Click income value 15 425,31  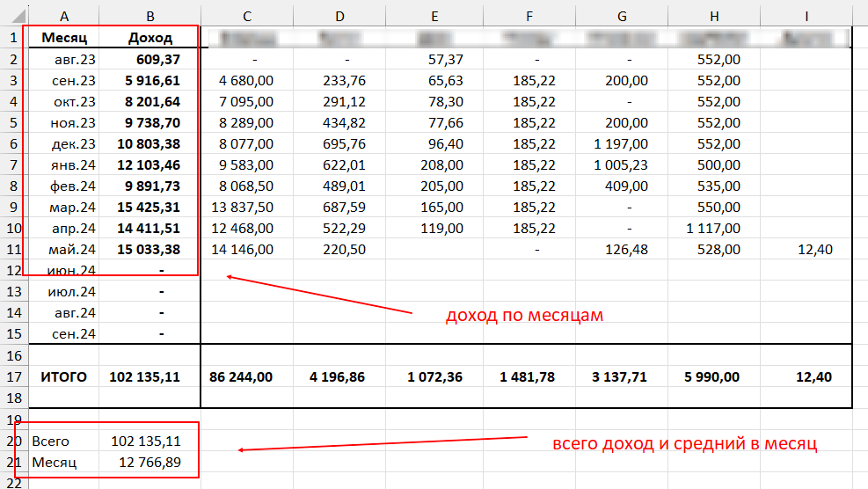(150, 207)
